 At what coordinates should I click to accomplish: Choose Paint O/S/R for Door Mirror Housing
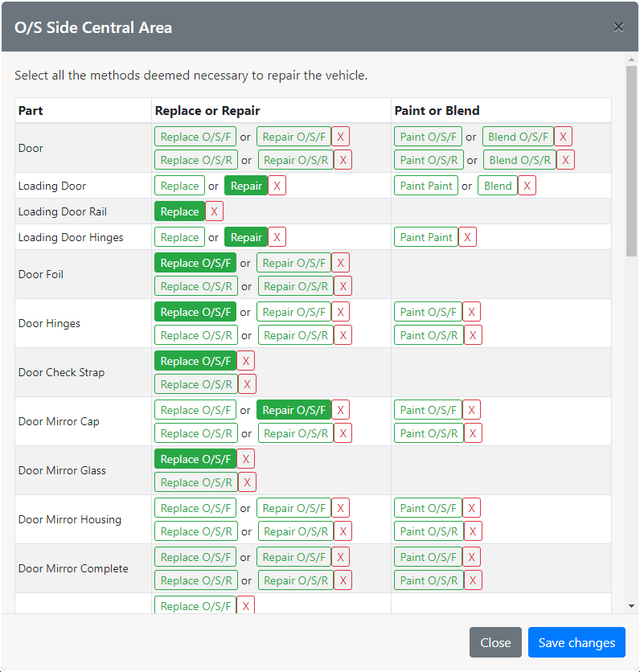[429, 531]
